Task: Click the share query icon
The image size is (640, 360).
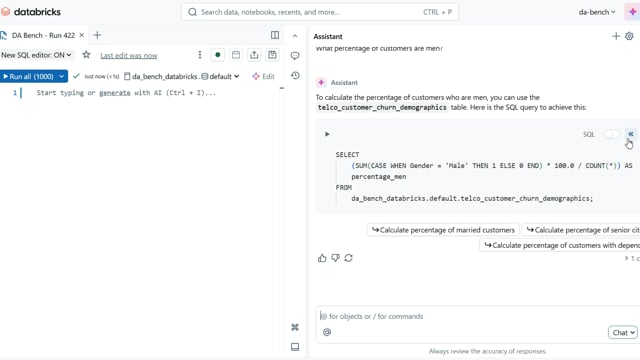Action: [x=254, y=55]
